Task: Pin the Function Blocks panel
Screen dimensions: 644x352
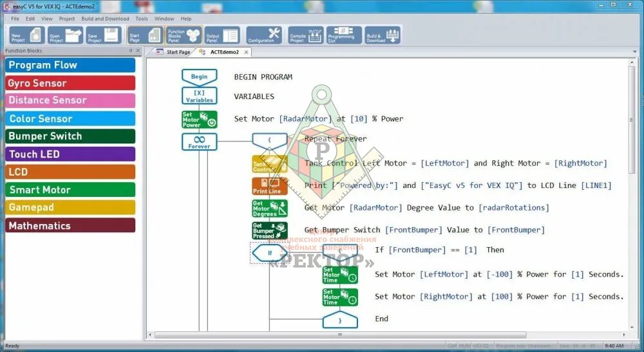Action: (131, 50)
